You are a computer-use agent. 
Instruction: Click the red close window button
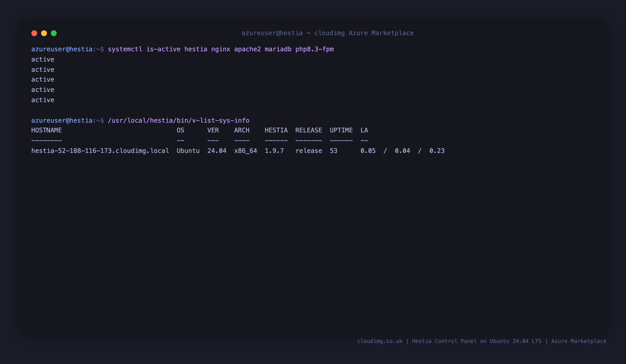point(34,33)
